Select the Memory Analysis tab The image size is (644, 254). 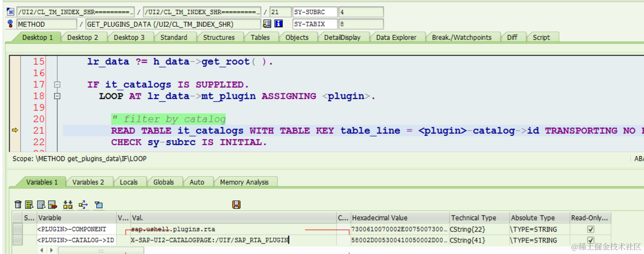click(x=244, y=182)
